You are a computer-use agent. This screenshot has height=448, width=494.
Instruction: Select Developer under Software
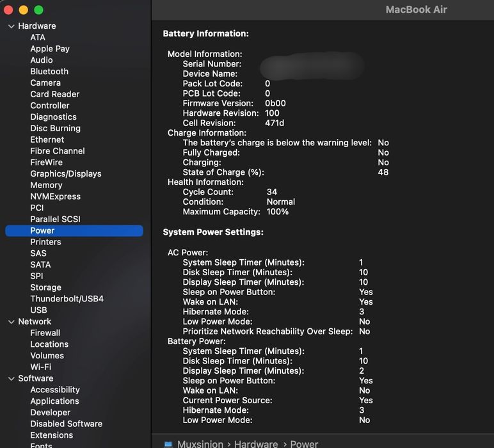pos(50,412)
